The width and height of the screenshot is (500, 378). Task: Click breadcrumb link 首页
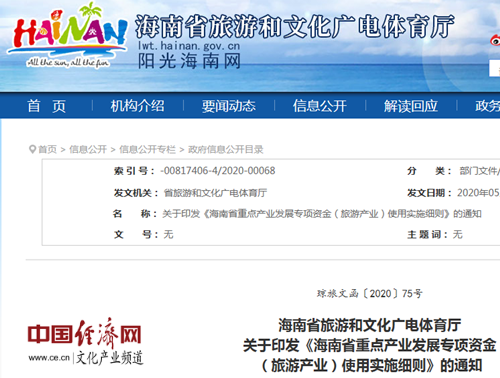(48, 149)
